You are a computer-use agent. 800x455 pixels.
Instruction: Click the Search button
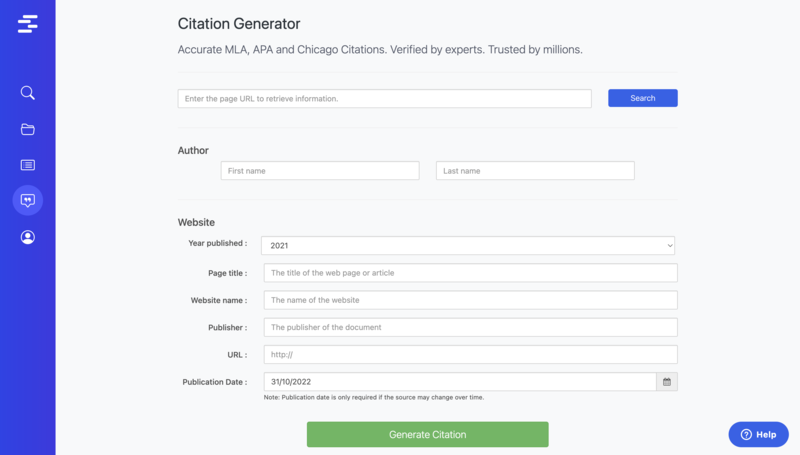pos(642,98)
